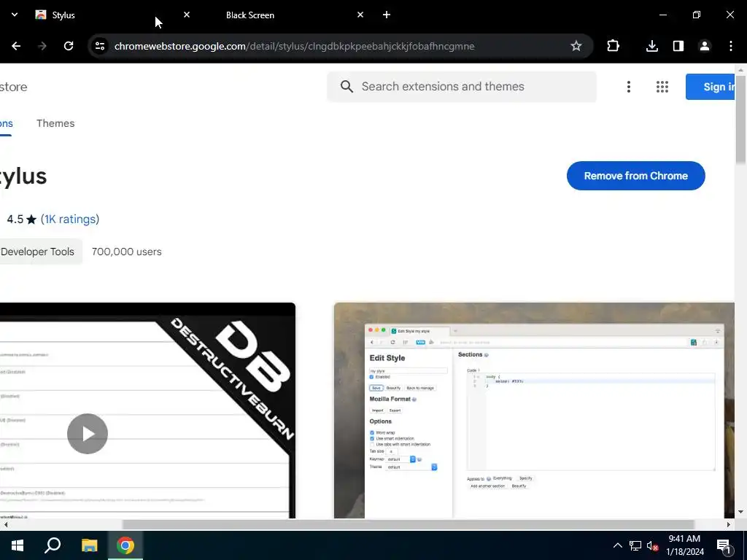
Task: Open the Edit Style screenshot thumbnail
Action: (x=534, y=411)
